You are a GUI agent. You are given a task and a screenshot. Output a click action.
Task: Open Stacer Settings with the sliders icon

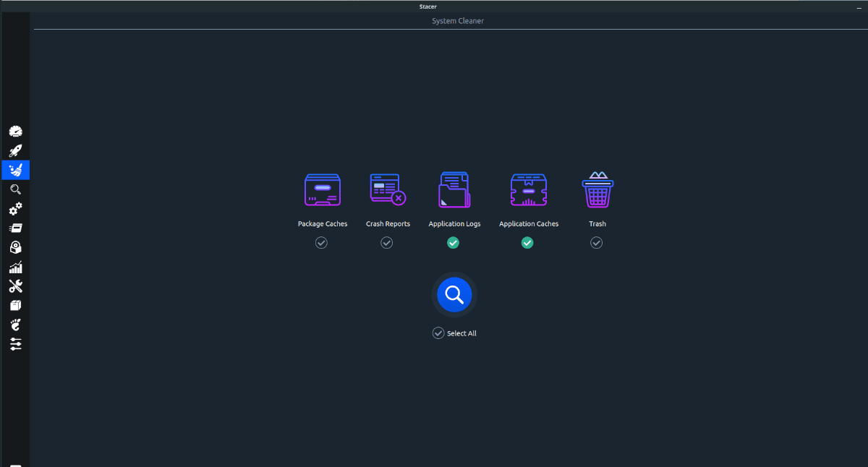click(15, 344)
